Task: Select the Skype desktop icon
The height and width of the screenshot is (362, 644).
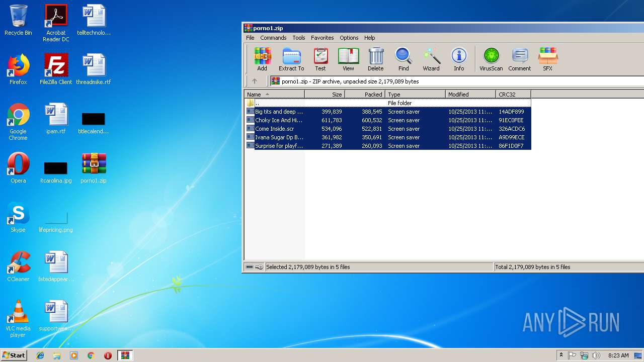Action: [18, 217]
